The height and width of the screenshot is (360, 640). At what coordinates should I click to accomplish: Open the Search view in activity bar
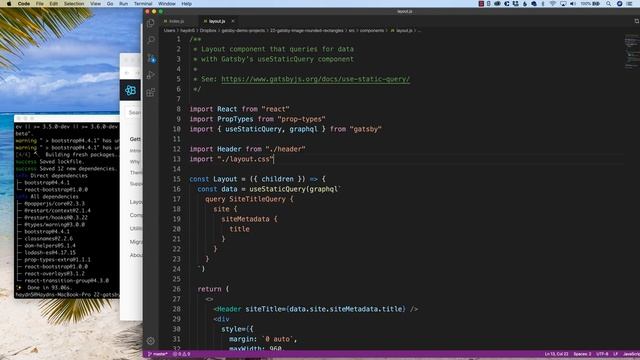coord(151,40)
